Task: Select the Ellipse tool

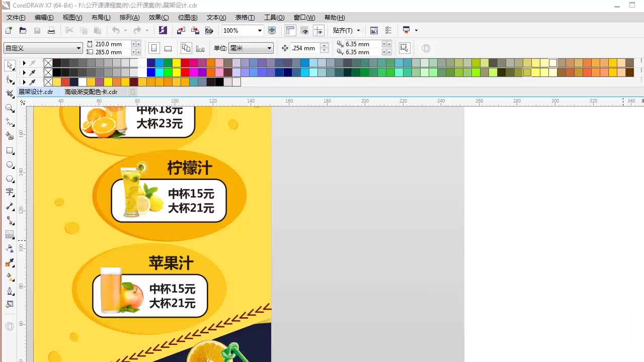Action: [10, 164]
